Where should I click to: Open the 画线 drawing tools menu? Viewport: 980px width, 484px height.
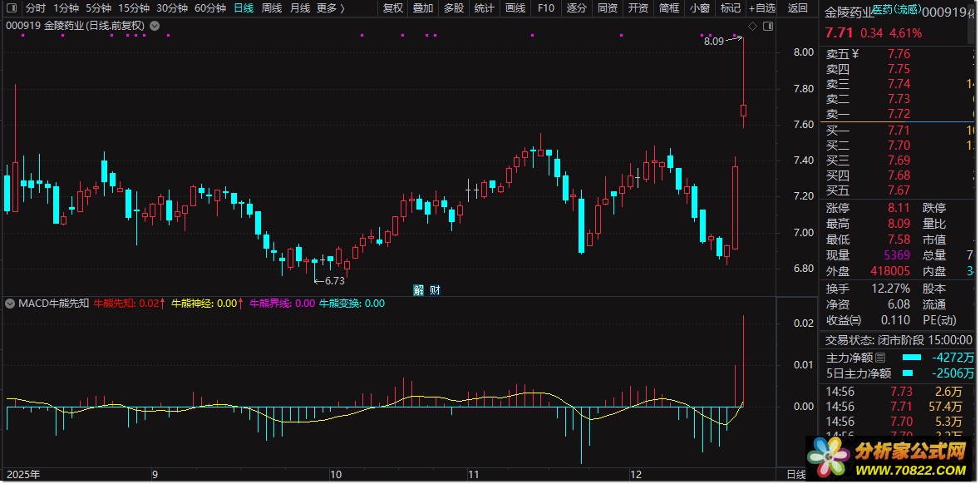tap(515, 8)
